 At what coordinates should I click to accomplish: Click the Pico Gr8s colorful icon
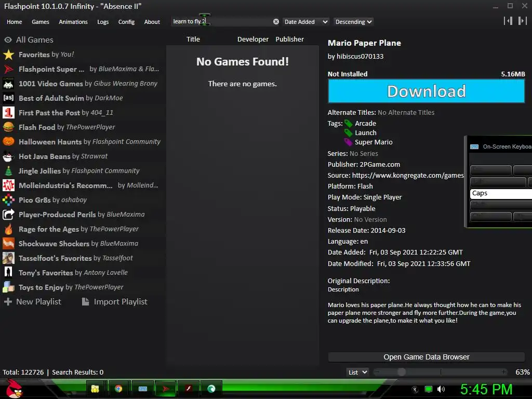click(8, 200)
